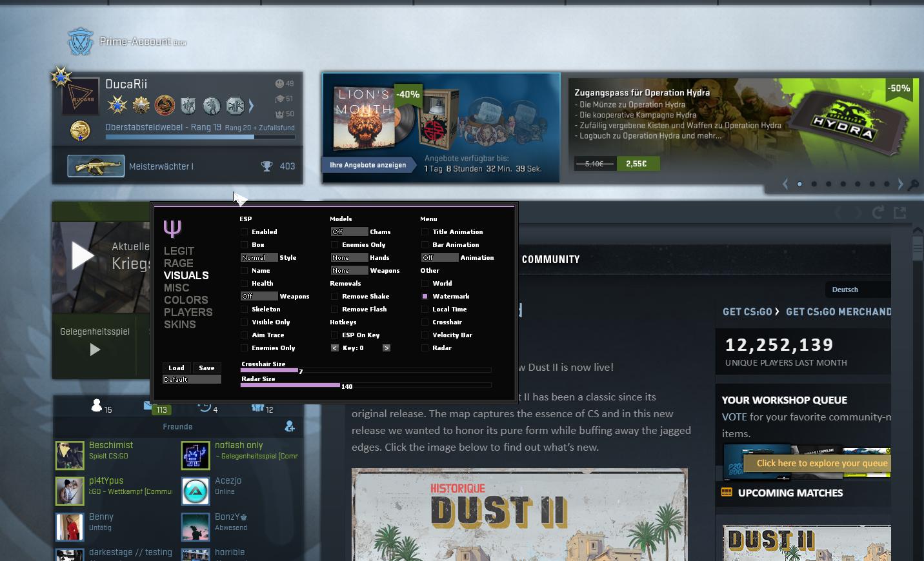Go to next store carousel page arrow
Viewport: 924px width, 561px height.
[x=901, y=184]
